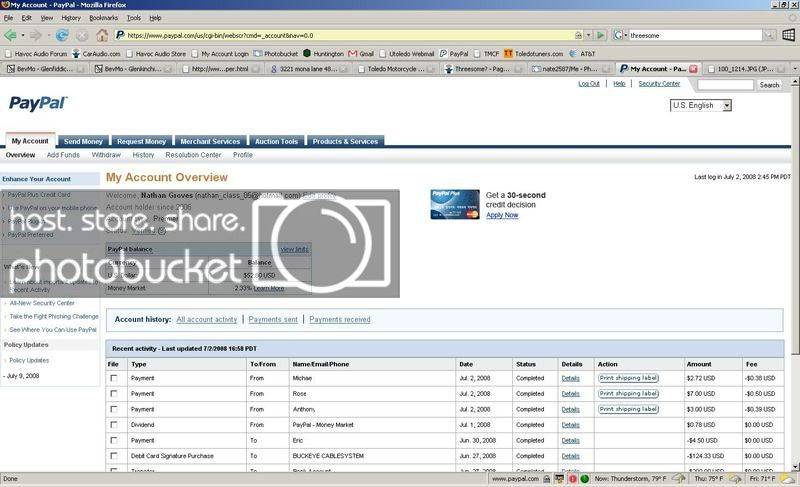Open Details for the Eric payment
The image size is (800, 487).
(570, 441)
